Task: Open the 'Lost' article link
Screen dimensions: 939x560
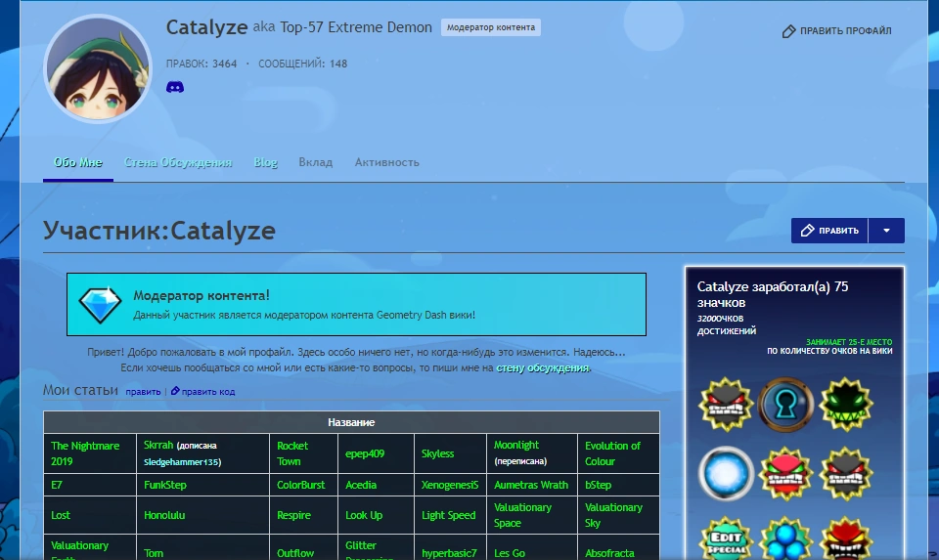Action: 61,515
